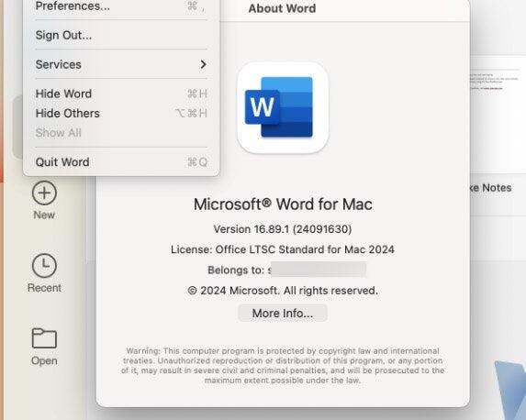The image size is (526, 420).
Task: Select Hide Others menu entry
Action: (x=121, y=114)
